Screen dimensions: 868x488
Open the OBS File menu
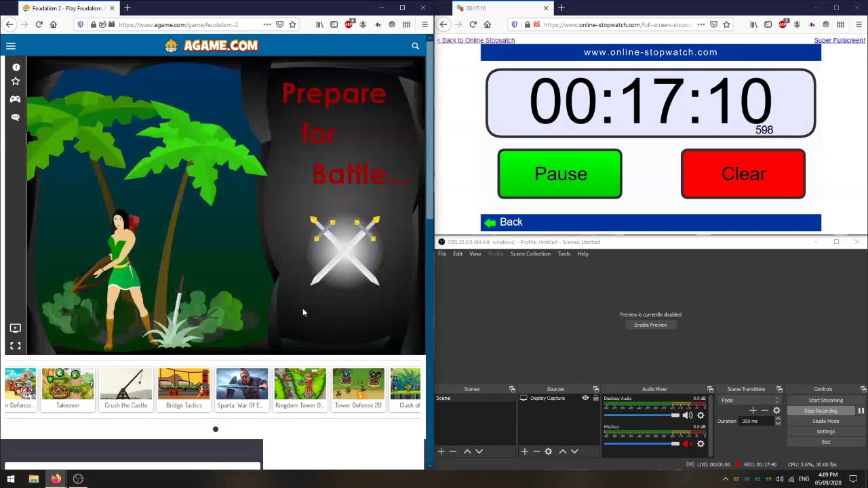tap(442, 253)
